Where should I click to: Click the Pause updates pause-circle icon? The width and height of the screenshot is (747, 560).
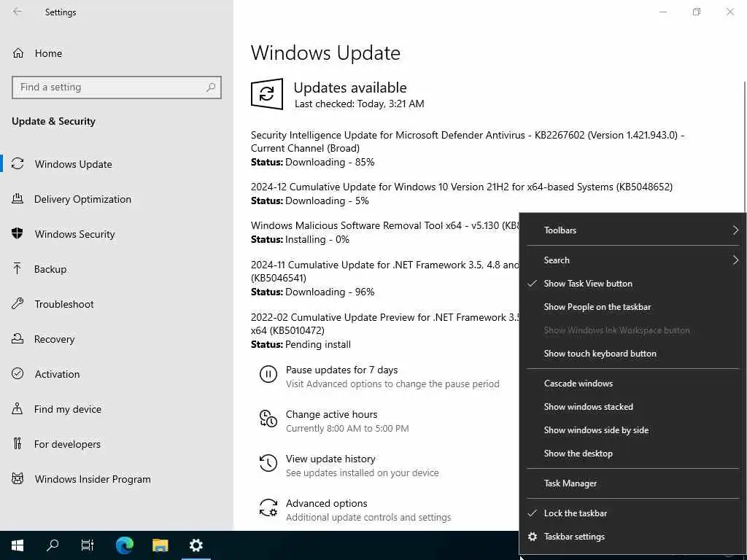[x=268, y=374]
